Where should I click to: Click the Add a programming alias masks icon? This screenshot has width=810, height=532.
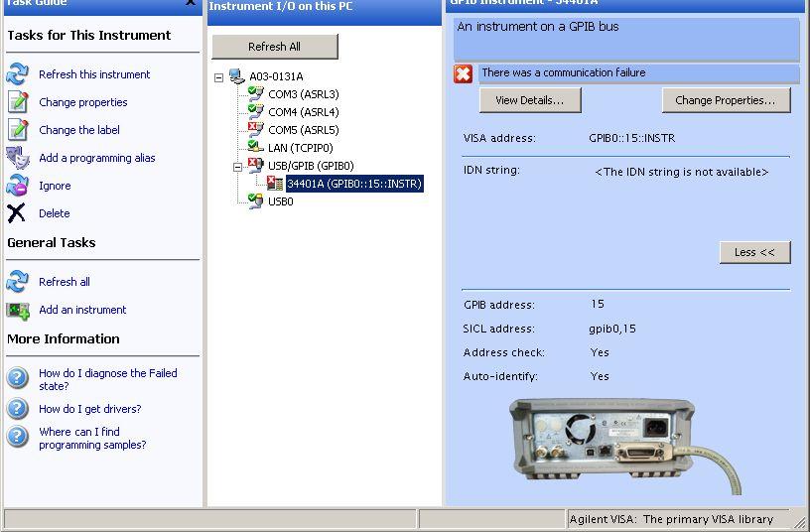click(x=18, y=158)
